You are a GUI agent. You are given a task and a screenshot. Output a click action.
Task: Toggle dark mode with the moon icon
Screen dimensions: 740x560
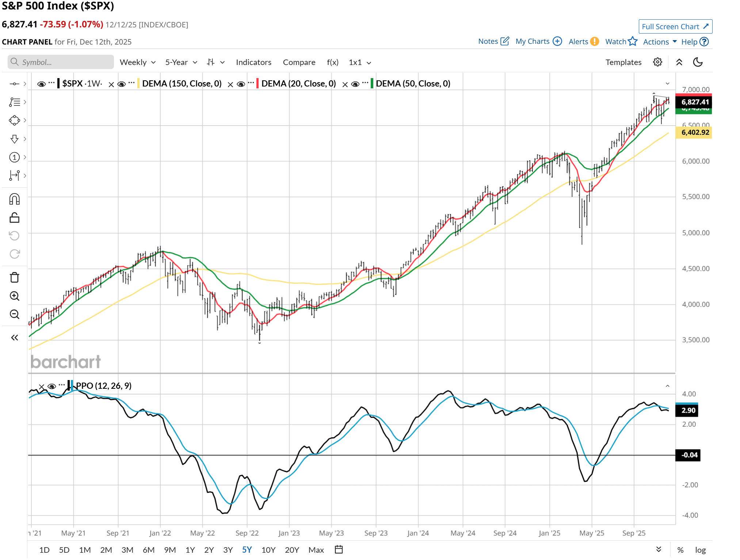click(698, 62)
